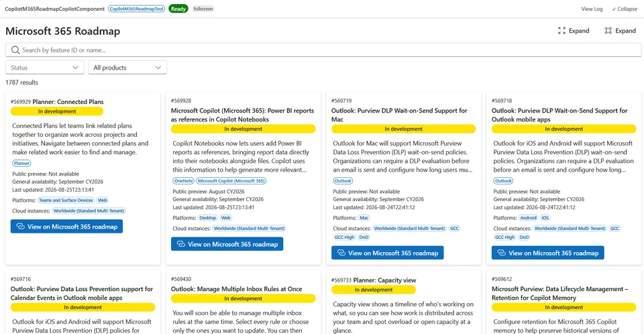Click the iOS platform tag
Viewport: 644px width, 334px height.
click(x=545, y=218)
